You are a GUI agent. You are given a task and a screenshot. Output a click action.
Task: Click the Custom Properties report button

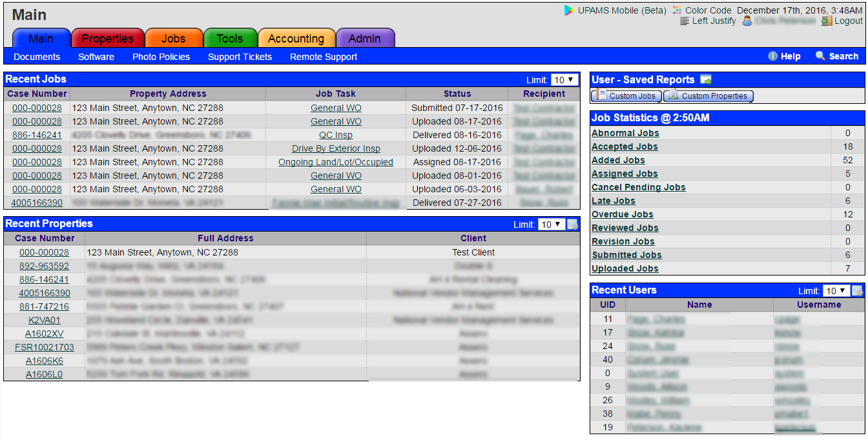pos(708,96)
